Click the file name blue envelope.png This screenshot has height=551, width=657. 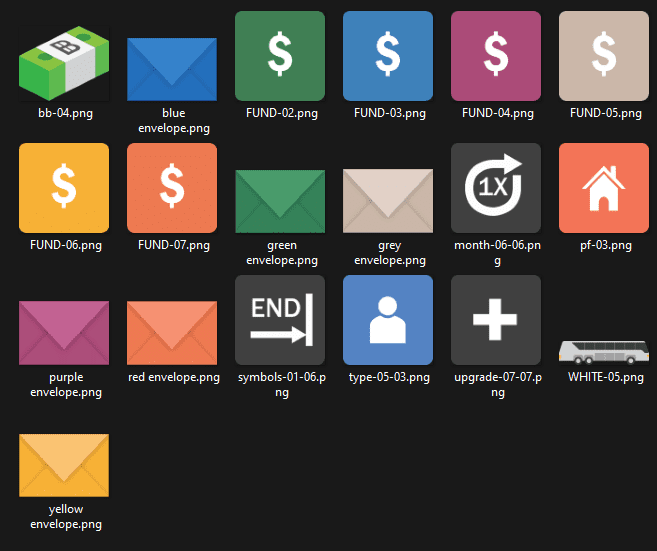174,121
